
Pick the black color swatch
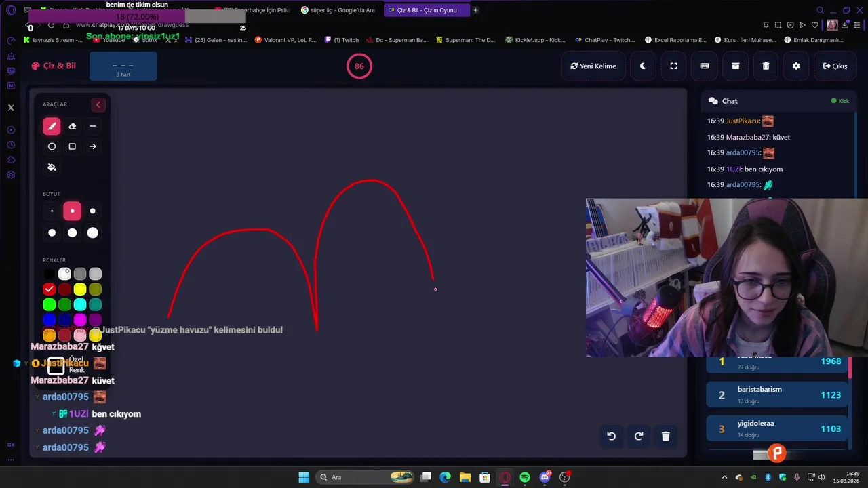pos(49,274)
